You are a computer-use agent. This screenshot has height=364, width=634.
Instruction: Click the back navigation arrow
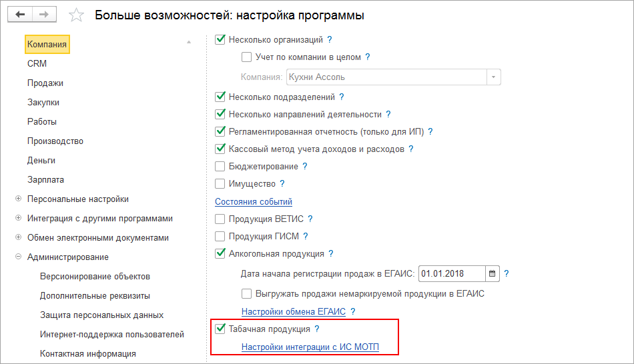click(21, 14)
